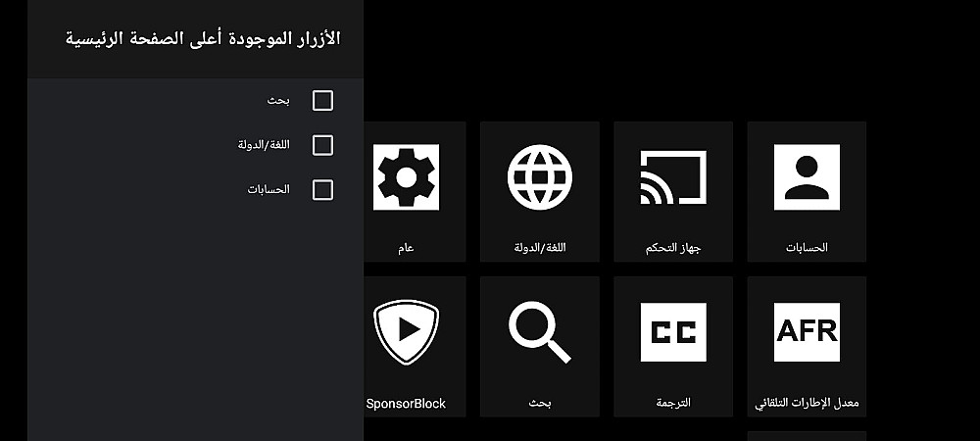Open the Language/Country globe icon
The width and height of the screenshot is (980, 441).
pyautogui.click(x=539, y=176)
